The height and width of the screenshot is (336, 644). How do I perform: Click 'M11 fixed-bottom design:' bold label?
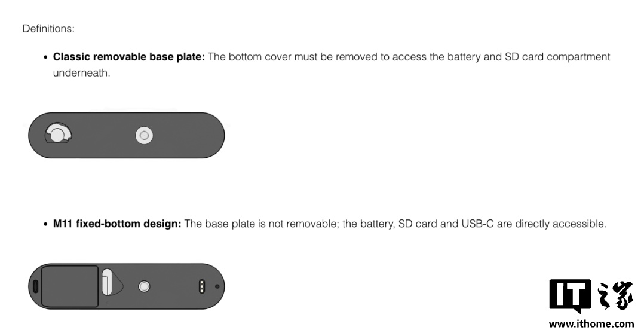point(116,224)
